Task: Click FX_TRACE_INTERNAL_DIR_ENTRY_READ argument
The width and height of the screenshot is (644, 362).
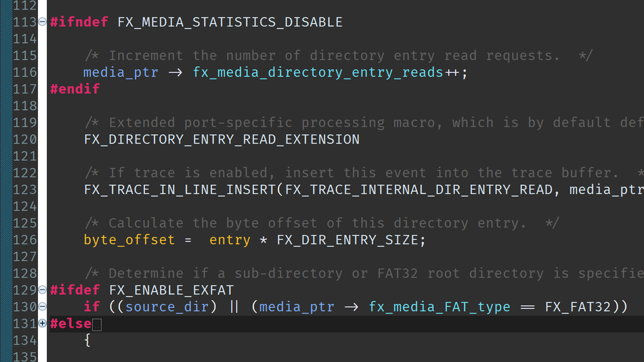Action: [x=419, y=189]
